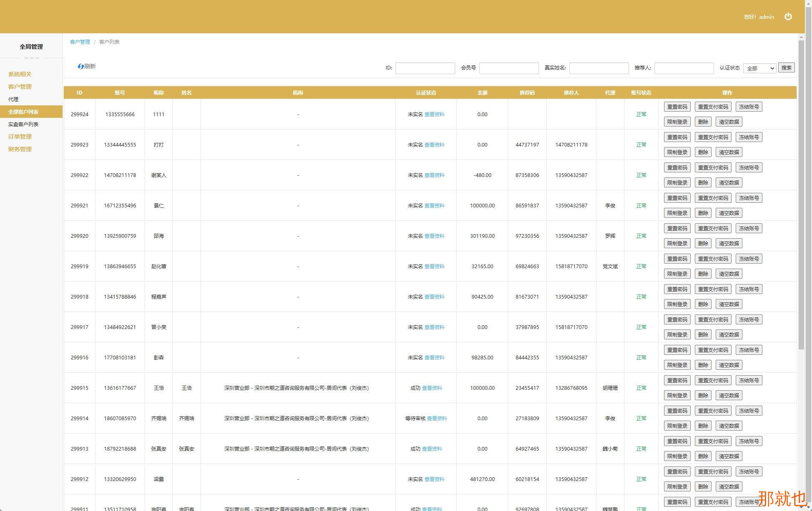Viewport: 812px width, 511px height.
Task: Select 代理 in the sidebar
Action: [13, 99]
